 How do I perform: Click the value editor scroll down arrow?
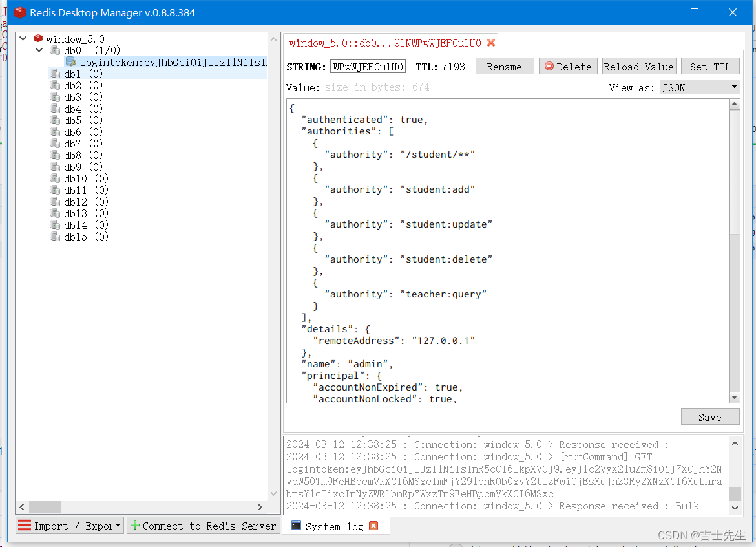(x=734, y=398)
